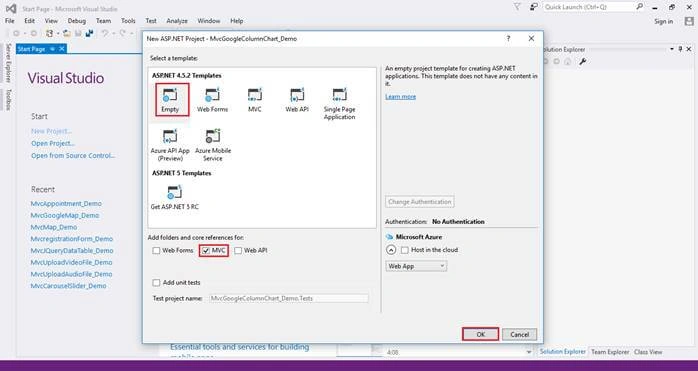This screenshot has height=371, width=698.
Task: Click the Open Project... link
Action: tap(53, 143)
